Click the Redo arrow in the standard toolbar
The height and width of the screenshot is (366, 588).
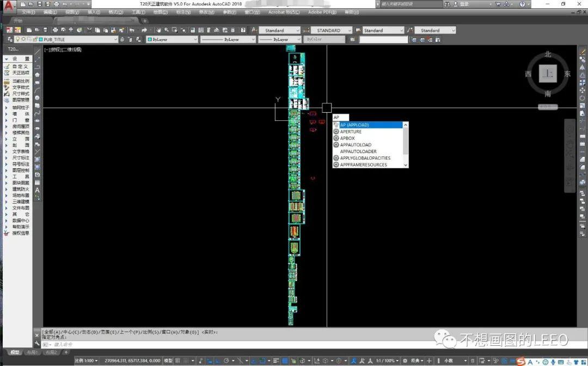coord(144,30)
